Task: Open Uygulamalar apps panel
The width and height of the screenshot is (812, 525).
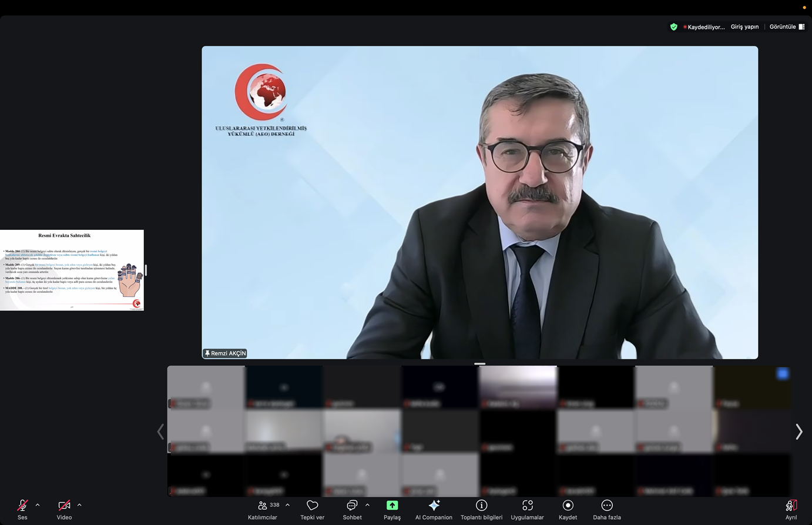Action: pos(527,509)
